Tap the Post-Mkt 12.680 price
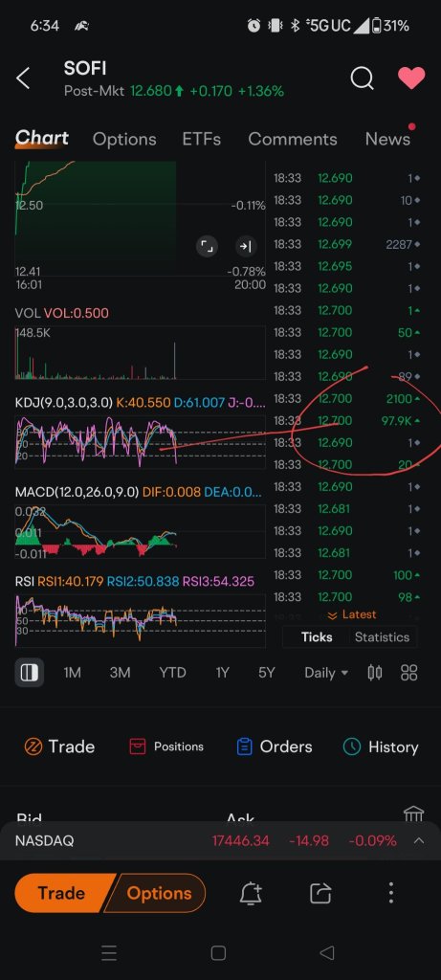This screenshot has width=441, height=980. pyautogui.click(x=150, y=91)
